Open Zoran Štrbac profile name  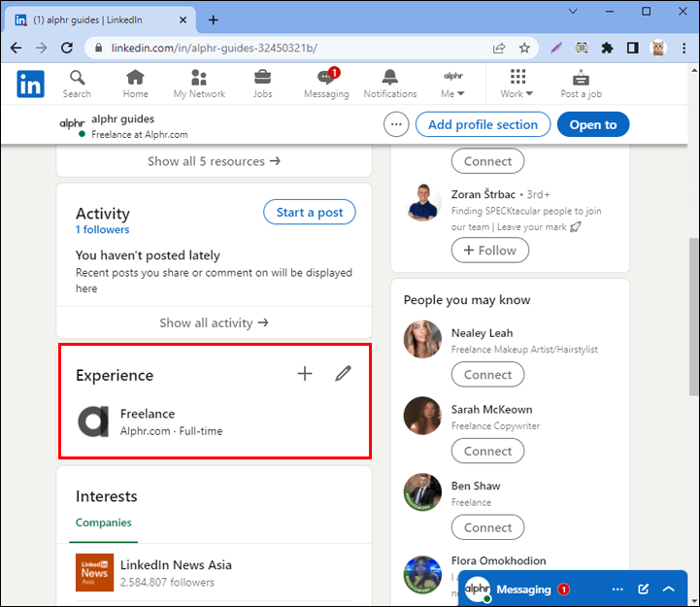pos(483,194)
